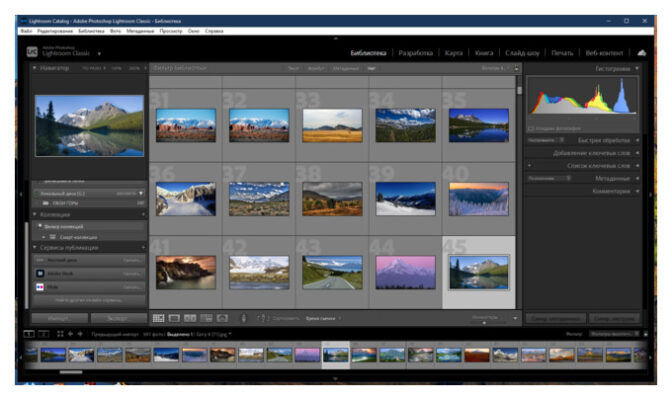672x400 pixels.
Task: Collapse the Navigator panel
Action: [x=35, y=68]
